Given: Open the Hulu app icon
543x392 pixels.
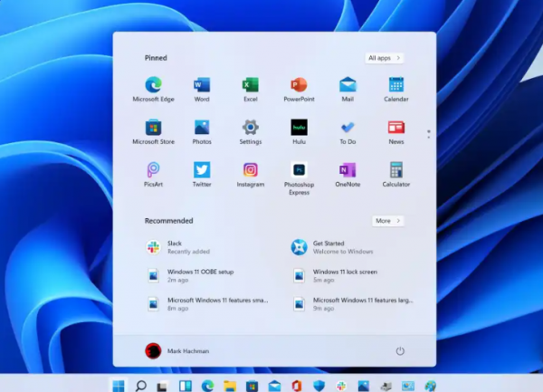Looking at the screenshot, I should click(299, 128).
